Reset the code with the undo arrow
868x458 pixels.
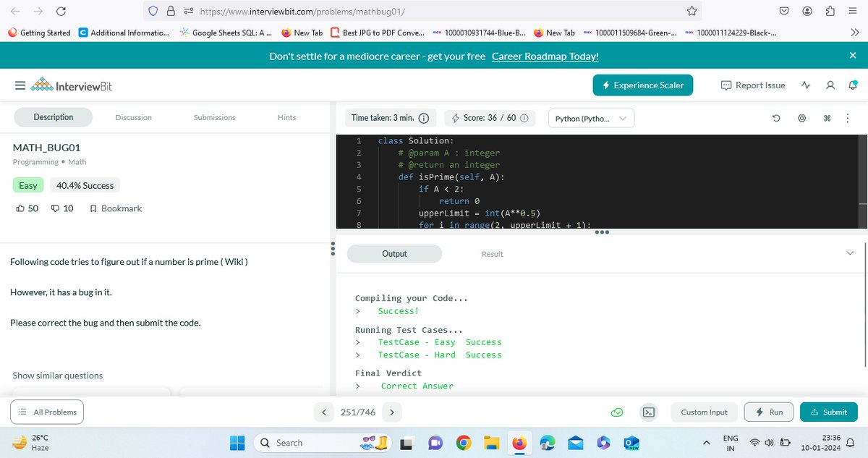point(776,118)
